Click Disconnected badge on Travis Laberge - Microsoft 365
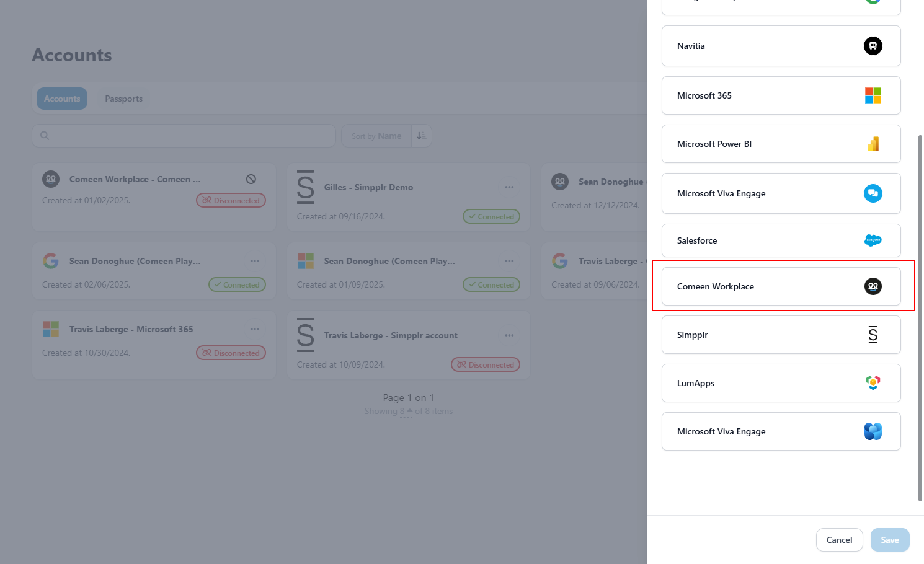This screenshot has width=924, height=564. [x=231, y=353]
